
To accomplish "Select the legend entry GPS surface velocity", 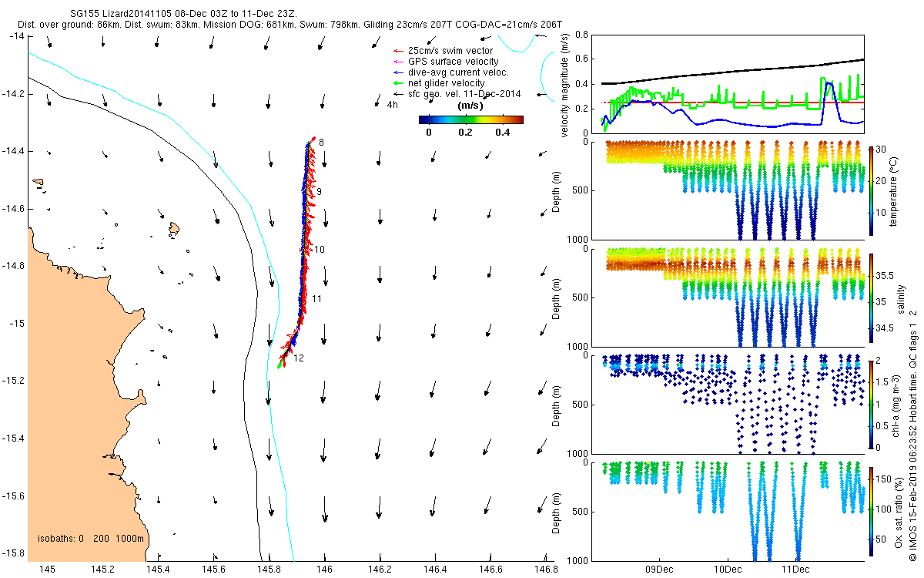I will point(454,62).
